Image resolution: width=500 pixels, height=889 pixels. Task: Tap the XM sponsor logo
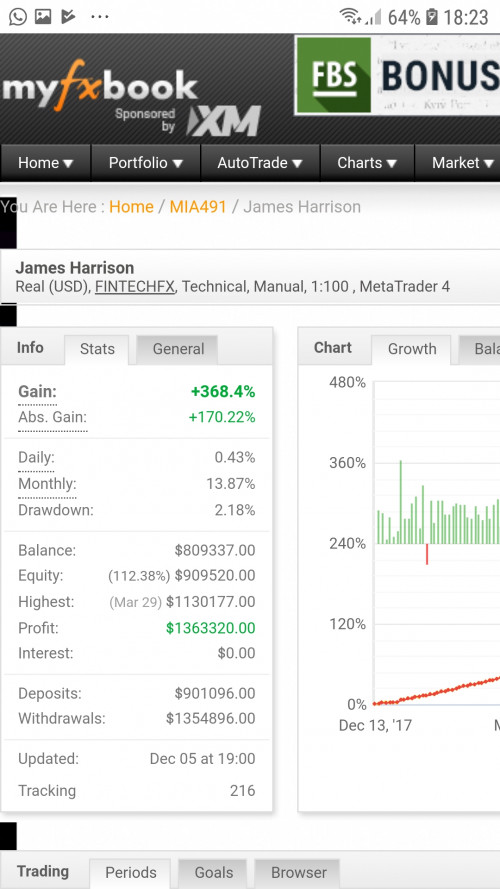[224, 121]
